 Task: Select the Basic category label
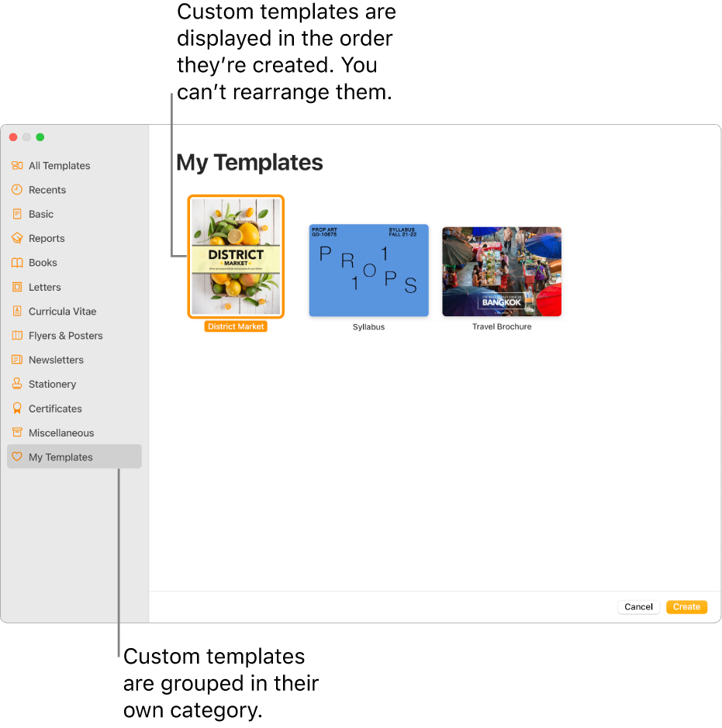[41, 214]
